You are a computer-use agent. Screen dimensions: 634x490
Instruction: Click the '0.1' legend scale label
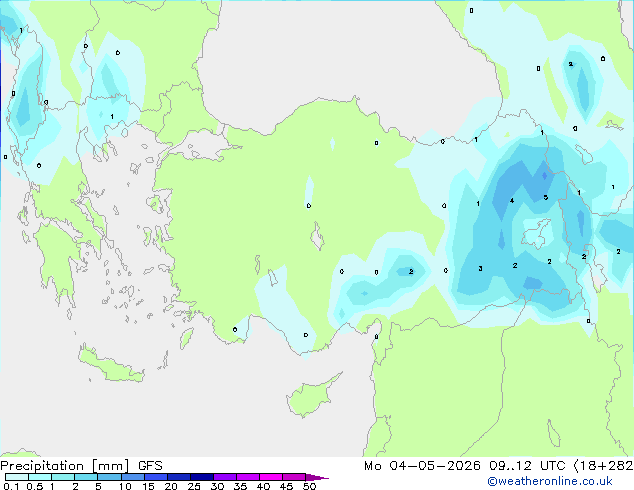pos(11,486)
